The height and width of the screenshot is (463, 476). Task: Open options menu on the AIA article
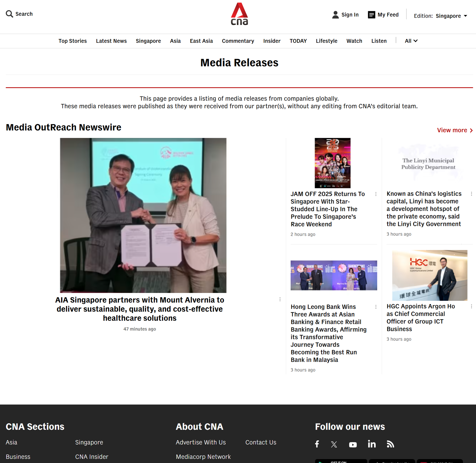click(x=280, y=299)
